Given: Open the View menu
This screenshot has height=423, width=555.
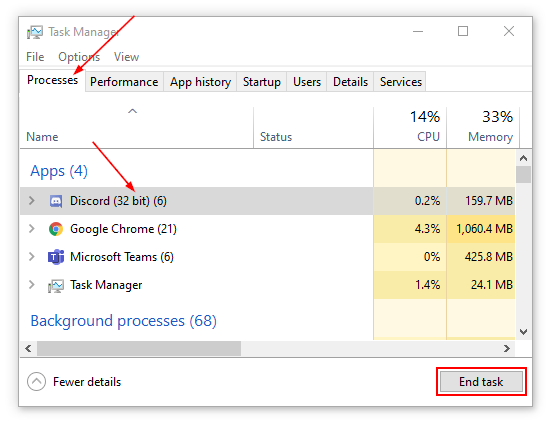Looking at the screenshot, I should (126, 57).
